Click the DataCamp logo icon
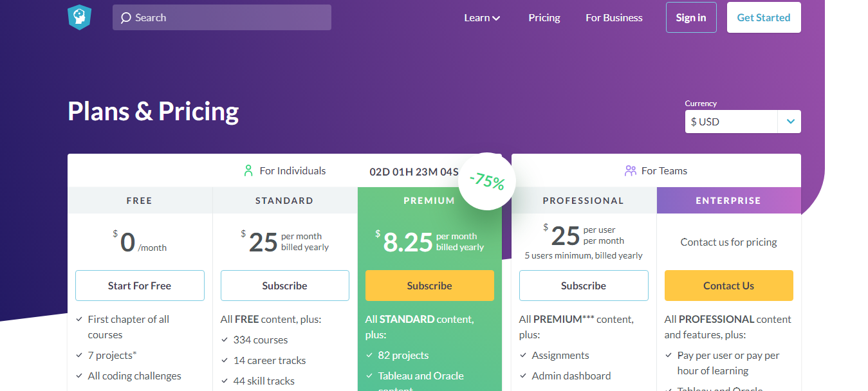The height and width of the screenshot is (391, 868). pos(79,17)
